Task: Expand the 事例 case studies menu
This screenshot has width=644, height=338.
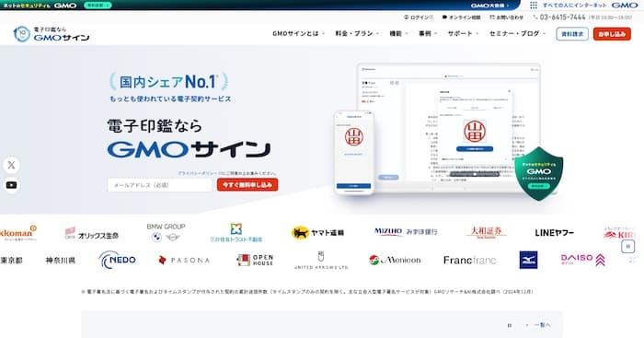Action: (428, 34)
